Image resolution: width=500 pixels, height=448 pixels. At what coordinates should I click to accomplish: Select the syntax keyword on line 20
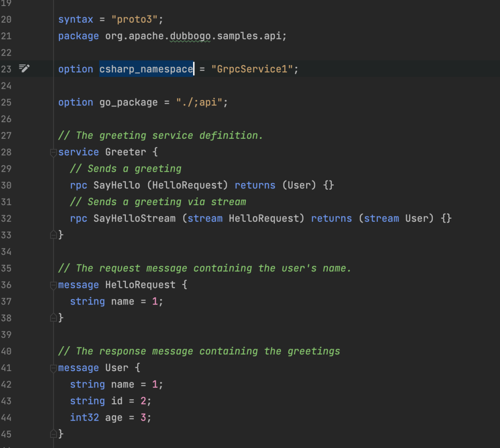click(75, 19)
